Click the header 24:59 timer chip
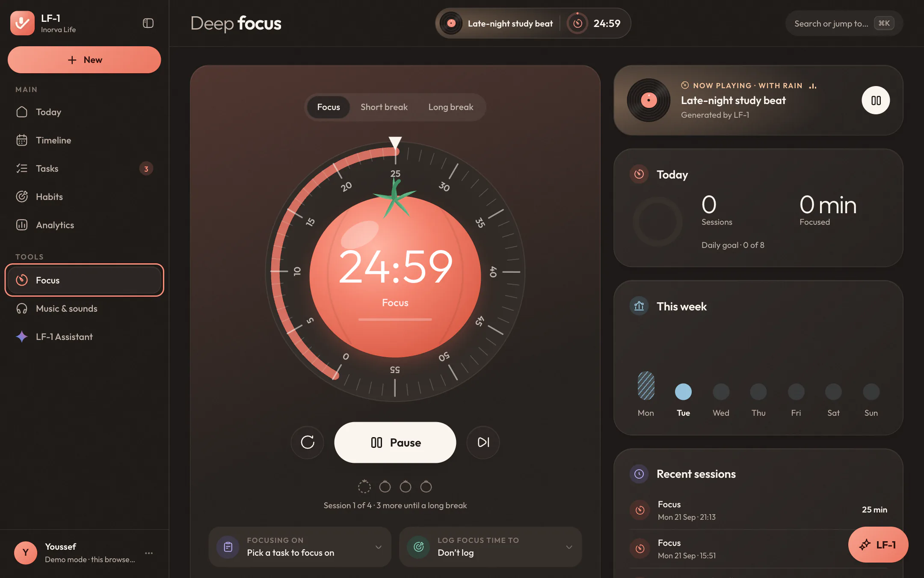 tap(595, 24)
